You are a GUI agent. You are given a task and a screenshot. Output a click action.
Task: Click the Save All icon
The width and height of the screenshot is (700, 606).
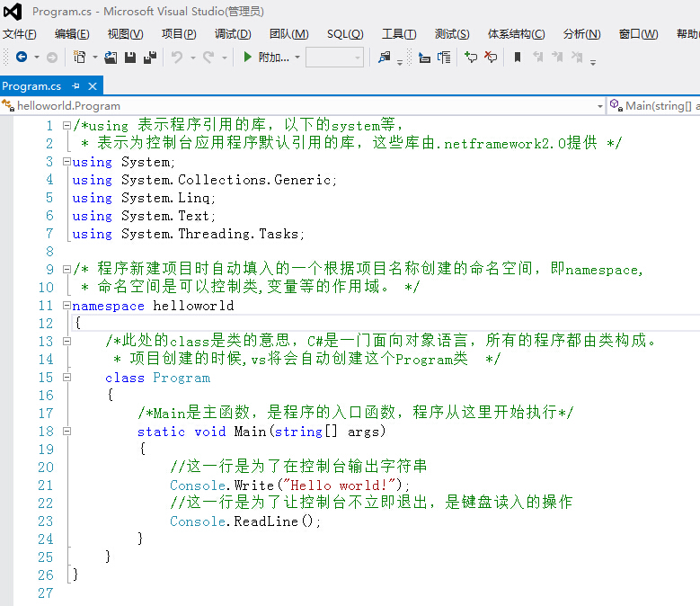point(150,58)
